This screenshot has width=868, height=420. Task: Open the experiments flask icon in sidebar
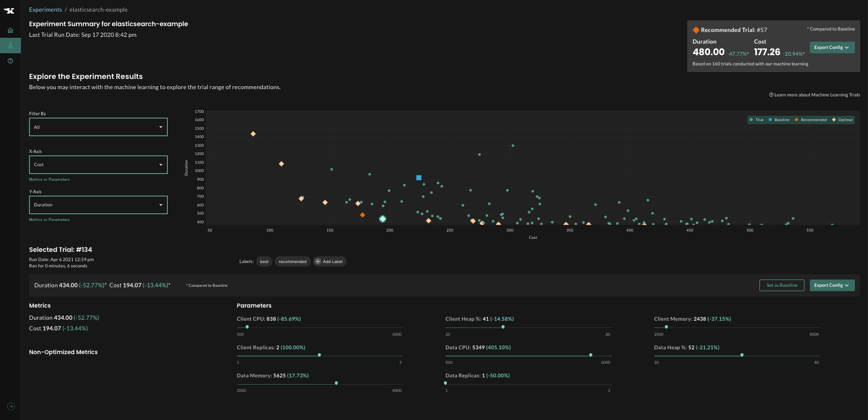coord(10,46)
